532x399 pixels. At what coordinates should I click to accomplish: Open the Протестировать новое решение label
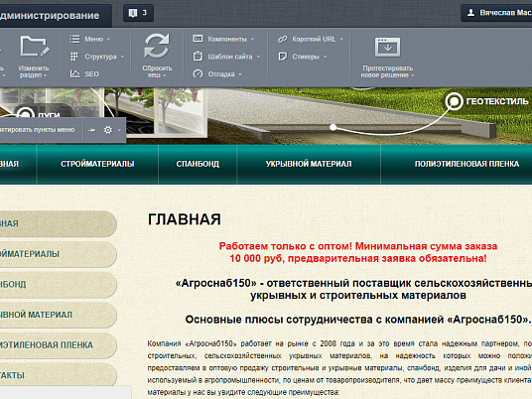point(387,71)
